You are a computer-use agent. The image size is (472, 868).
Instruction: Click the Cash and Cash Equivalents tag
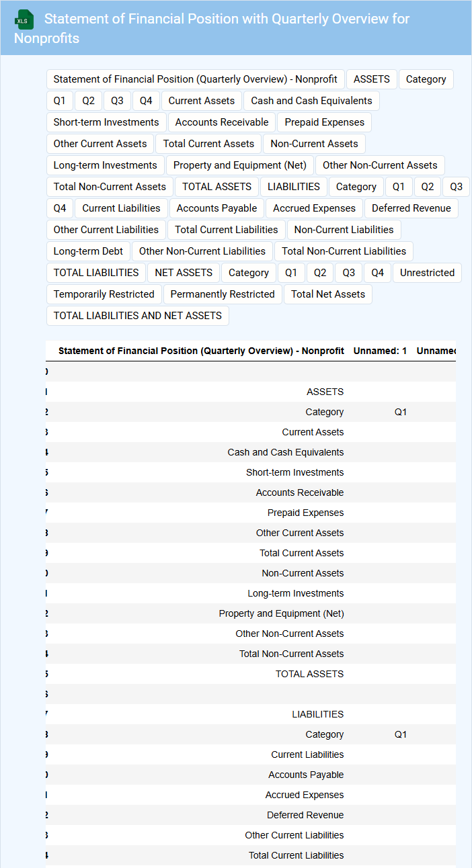click(x=311, y=101)
